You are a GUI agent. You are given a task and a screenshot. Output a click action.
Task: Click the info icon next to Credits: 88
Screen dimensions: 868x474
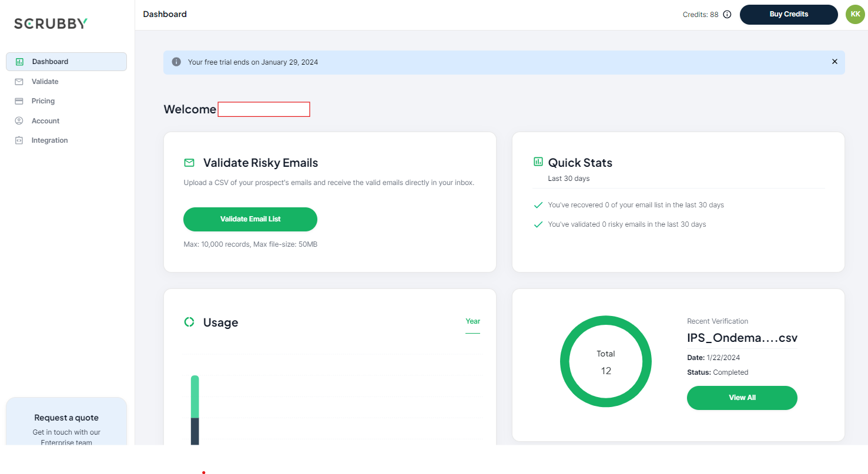pos(727,14)
